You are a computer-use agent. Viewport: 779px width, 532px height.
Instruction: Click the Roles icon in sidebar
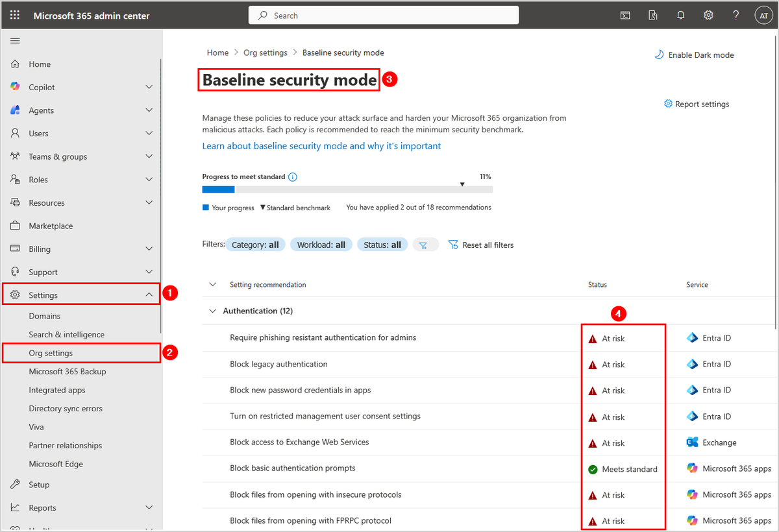point(16,180)
